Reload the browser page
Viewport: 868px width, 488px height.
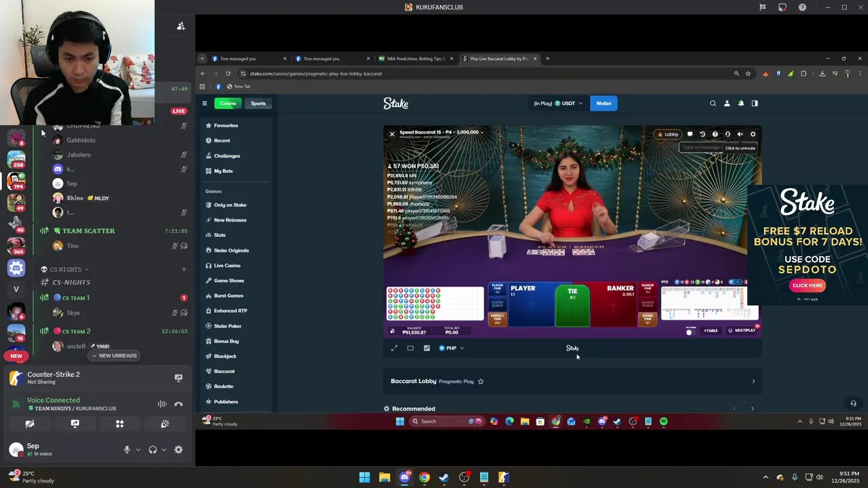point(228,74)
